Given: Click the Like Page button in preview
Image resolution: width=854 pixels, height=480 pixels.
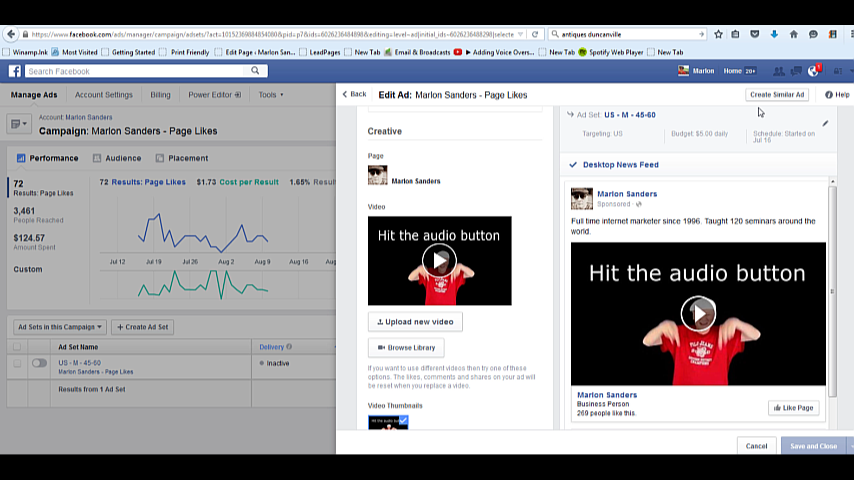Looking at the screenshot, I should 794,408.
